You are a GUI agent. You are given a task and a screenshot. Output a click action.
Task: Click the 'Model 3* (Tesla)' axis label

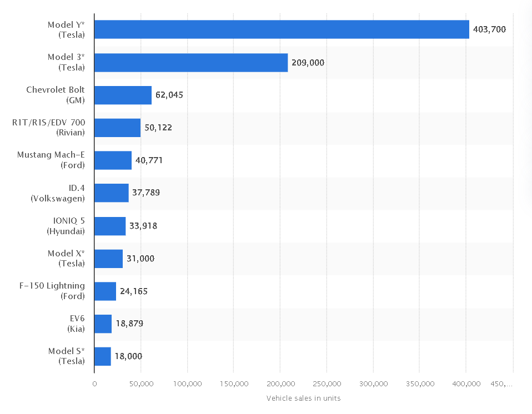click(x=66, y=62)
